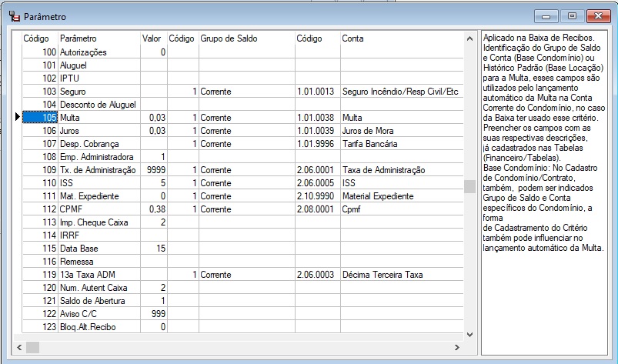Click the horizontal scrollbar right arrow
The image size is (618, 364).
[457, 347]
